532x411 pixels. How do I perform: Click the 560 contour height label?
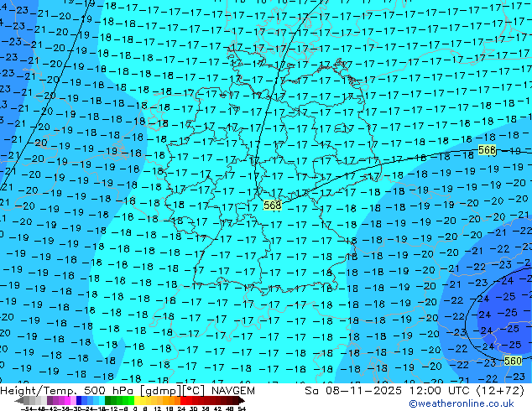513,361
